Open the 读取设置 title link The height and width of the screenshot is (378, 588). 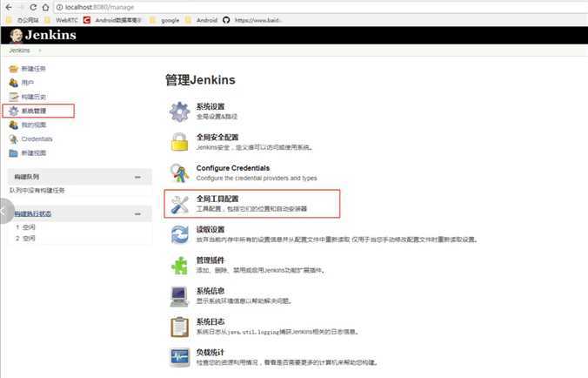coord(210,230)
